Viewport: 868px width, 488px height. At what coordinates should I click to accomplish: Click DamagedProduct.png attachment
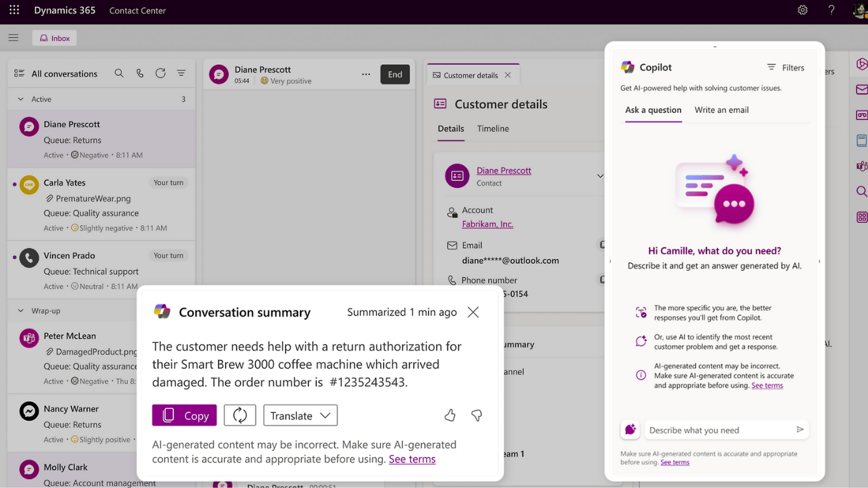coord(92,351)
